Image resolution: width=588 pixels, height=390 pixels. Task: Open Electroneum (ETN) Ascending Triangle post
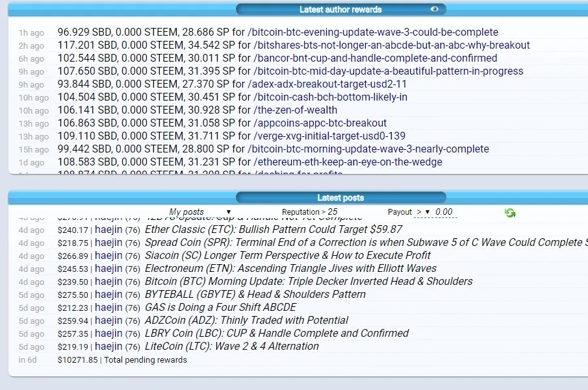(x=290, y=268)
